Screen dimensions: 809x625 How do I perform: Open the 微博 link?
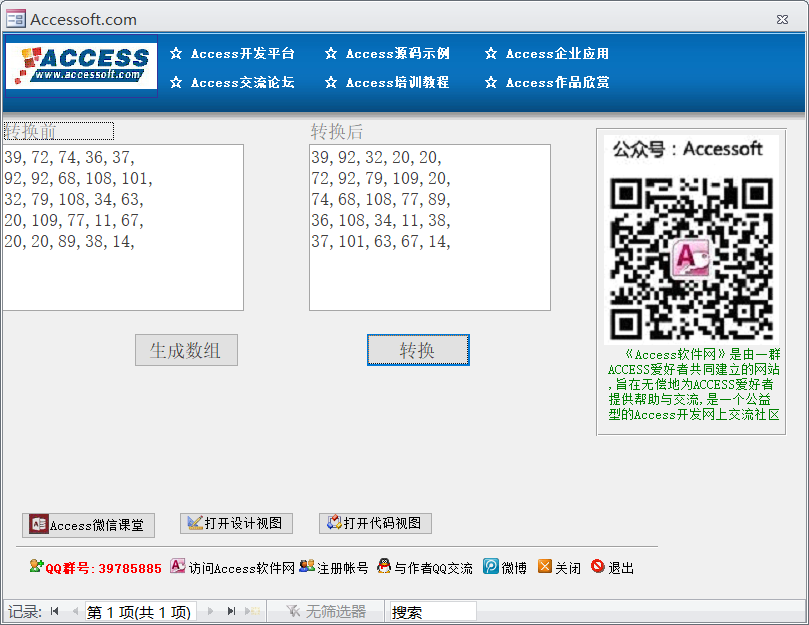click(x=514, y=568)
